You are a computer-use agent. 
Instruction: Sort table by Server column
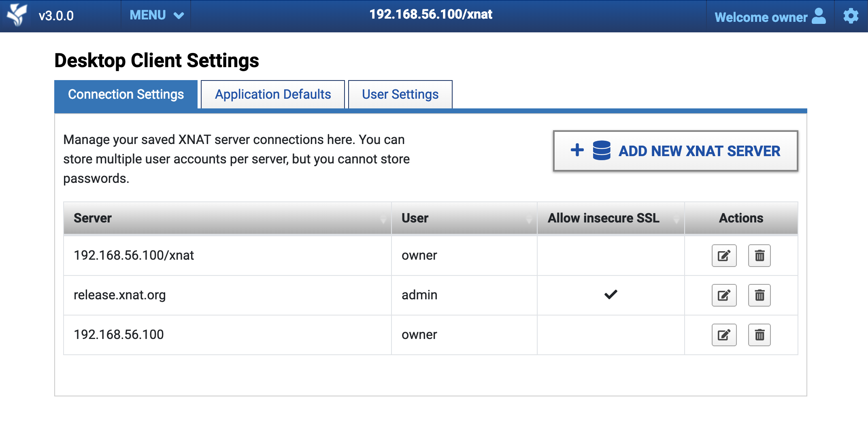pos(227,218)
